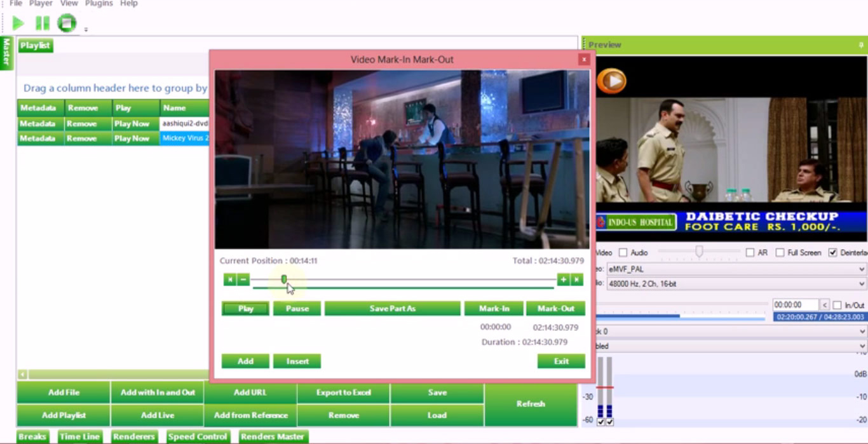868x444 pixels.
Task: Click the seek slider handle in the Mark-In Mark-Out dialog
Action: (x=284, y=279)
